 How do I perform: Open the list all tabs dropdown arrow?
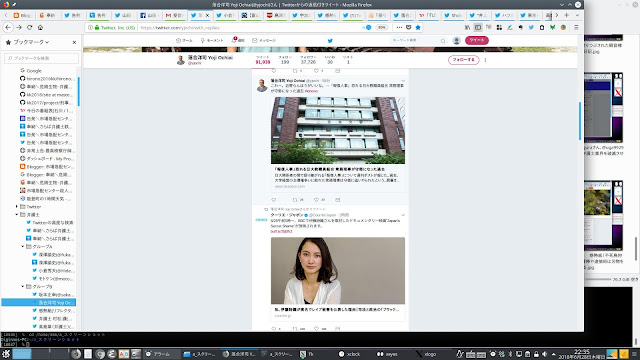click(577, 15)
